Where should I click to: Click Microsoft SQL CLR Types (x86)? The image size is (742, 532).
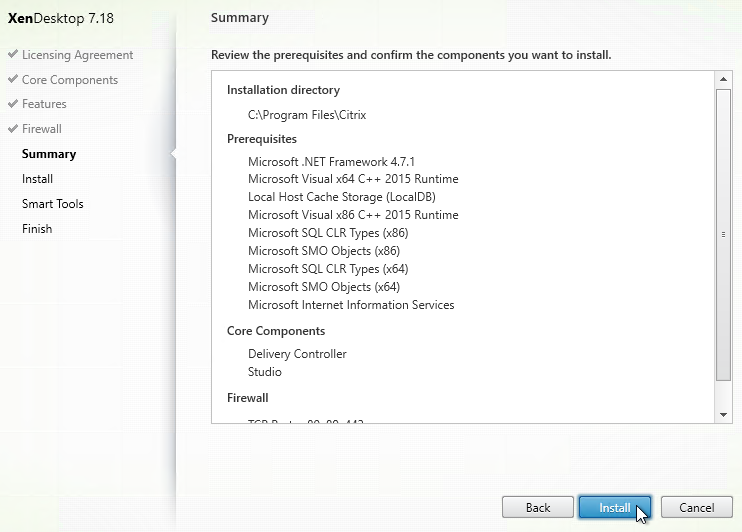[328, 233]
